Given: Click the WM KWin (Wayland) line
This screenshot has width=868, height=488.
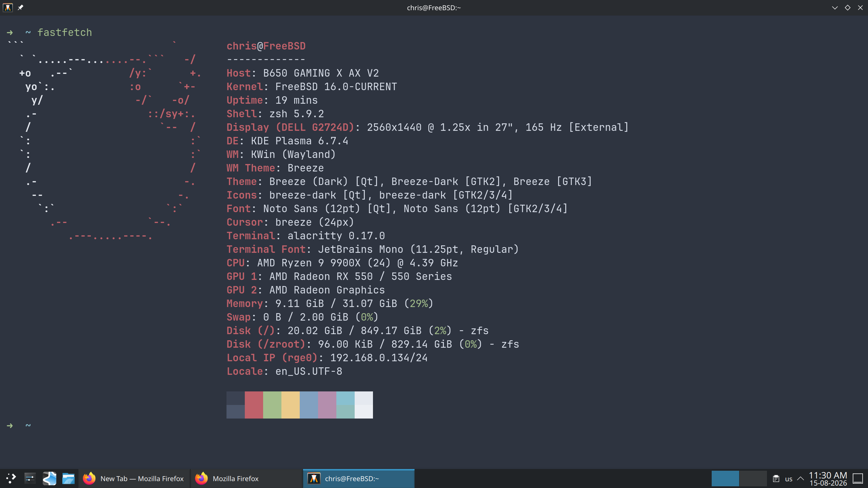Looking at the screenshot, I should click(x=281, y=155).
